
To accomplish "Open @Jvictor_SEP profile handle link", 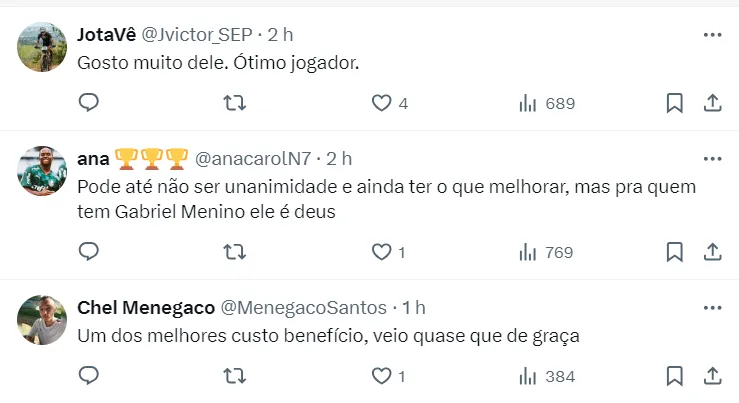I will 196,34.
